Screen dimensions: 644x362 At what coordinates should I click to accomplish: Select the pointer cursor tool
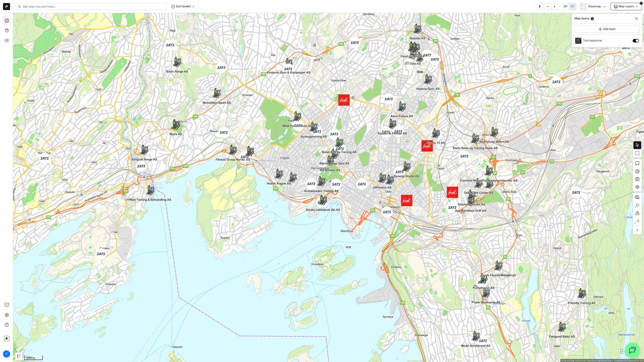[x=637, y=145]
